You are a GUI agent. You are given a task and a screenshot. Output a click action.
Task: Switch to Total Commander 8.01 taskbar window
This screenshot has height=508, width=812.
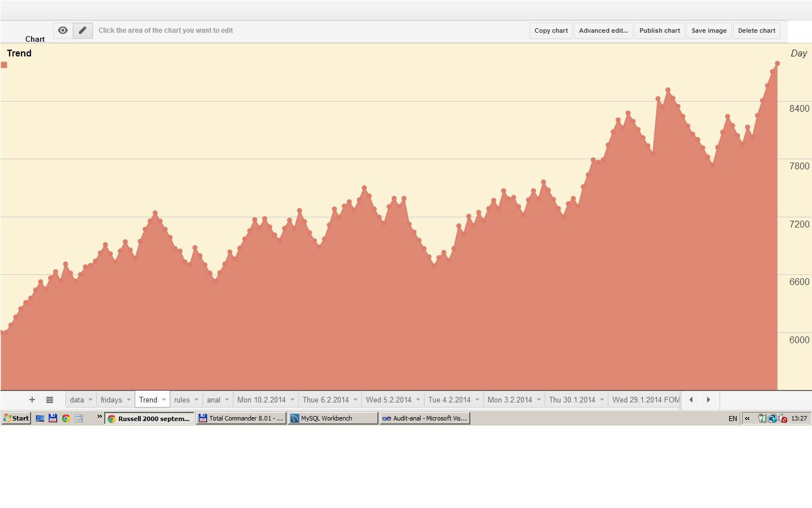click(241, 418)
